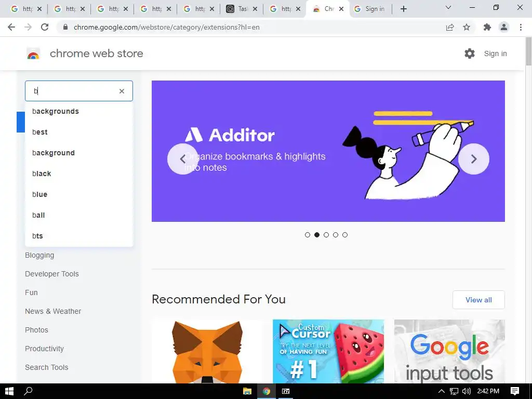Open the Search Tools category

46,367
